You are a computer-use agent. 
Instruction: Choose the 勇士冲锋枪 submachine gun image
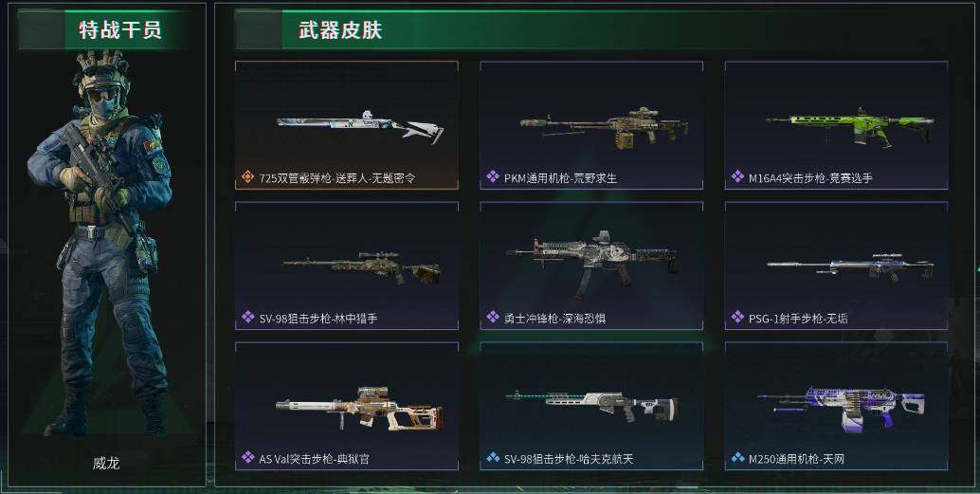(591, 264)
